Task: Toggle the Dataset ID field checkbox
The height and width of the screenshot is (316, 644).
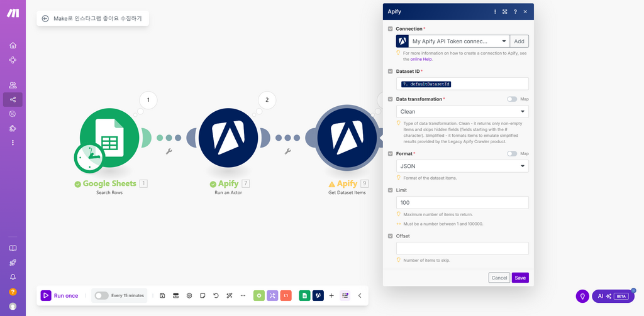Action: point(390,72)
